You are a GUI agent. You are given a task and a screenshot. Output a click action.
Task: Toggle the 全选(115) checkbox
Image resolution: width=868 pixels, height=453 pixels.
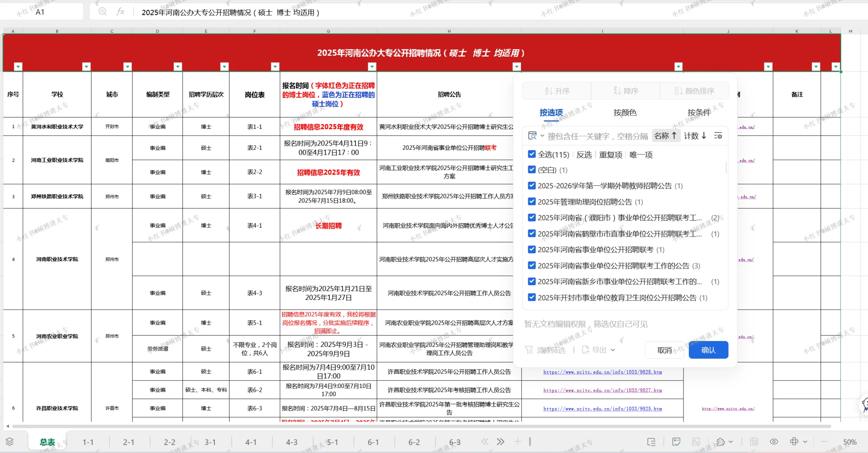532,154
